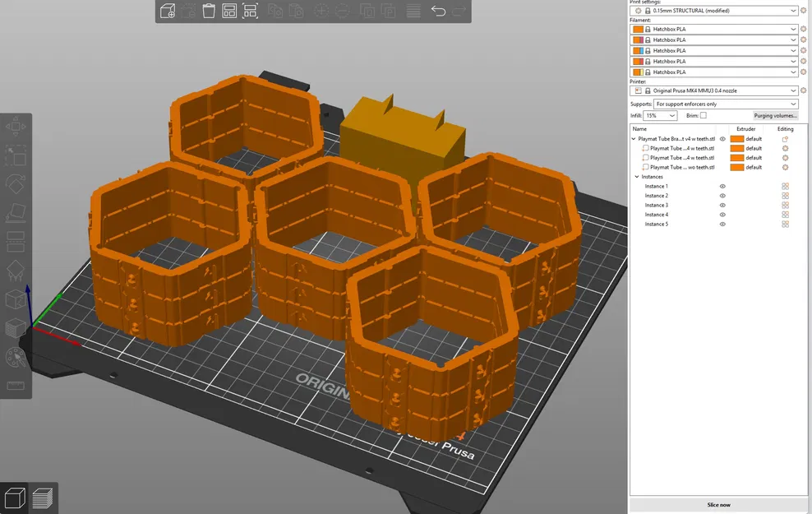The width and height of the screenshot is (812, 514).
Task: Click Instance 1 editing grid icon
Action: point(785,187)
